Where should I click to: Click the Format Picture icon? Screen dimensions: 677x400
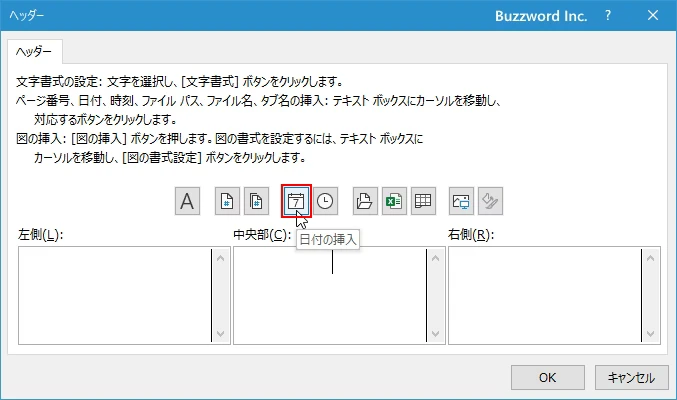[490, 201]
